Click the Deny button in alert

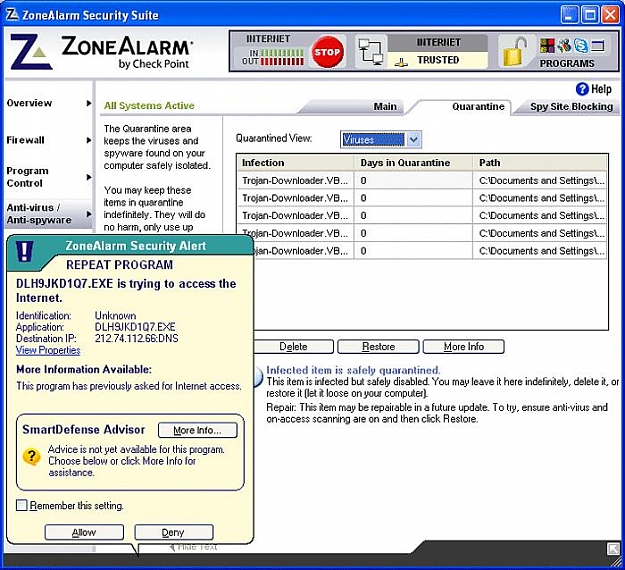[x=174, y=532]
